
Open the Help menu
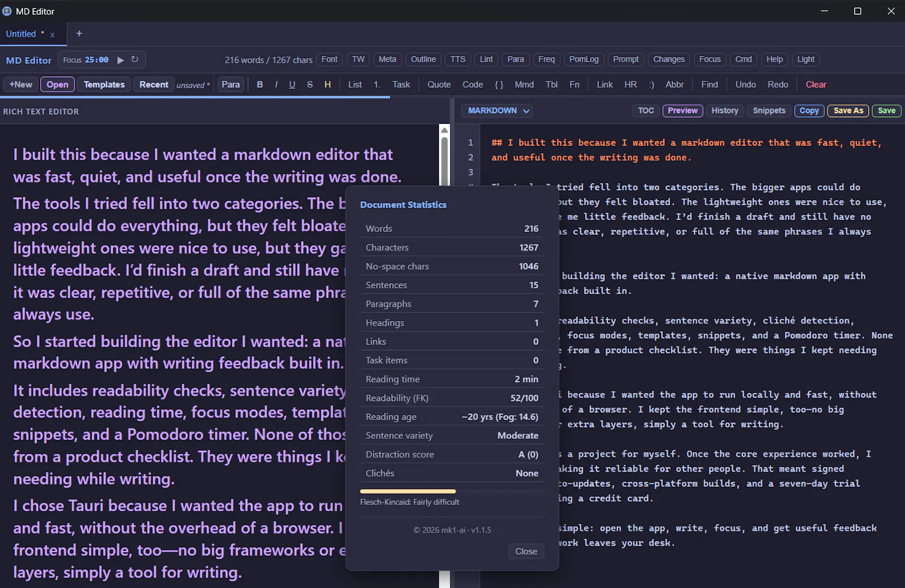coord(774,59)
